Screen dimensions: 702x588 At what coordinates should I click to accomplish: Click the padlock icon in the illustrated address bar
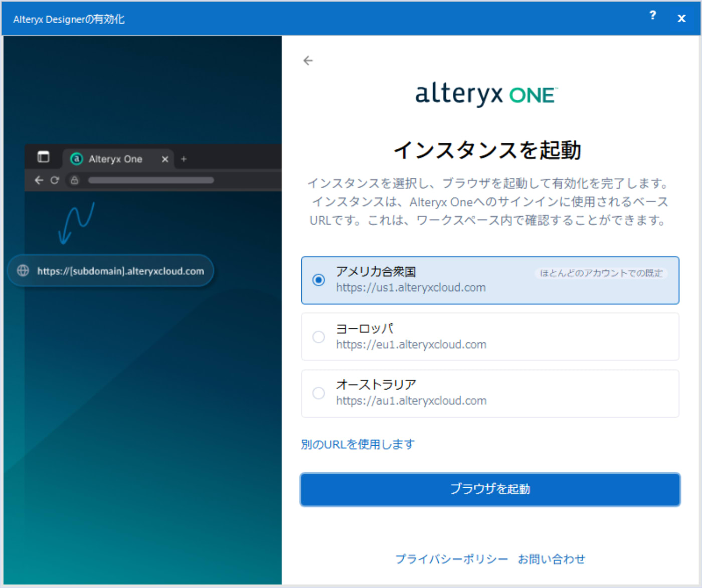(x=74, y=180)
